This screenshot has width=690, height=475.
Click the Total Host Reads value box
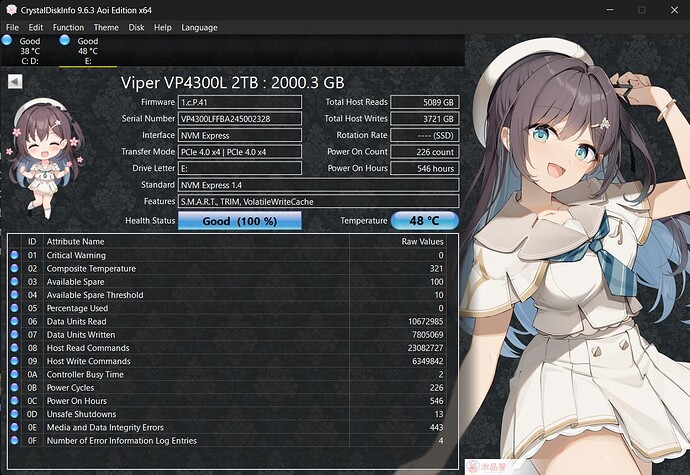(x=425, y=102)
